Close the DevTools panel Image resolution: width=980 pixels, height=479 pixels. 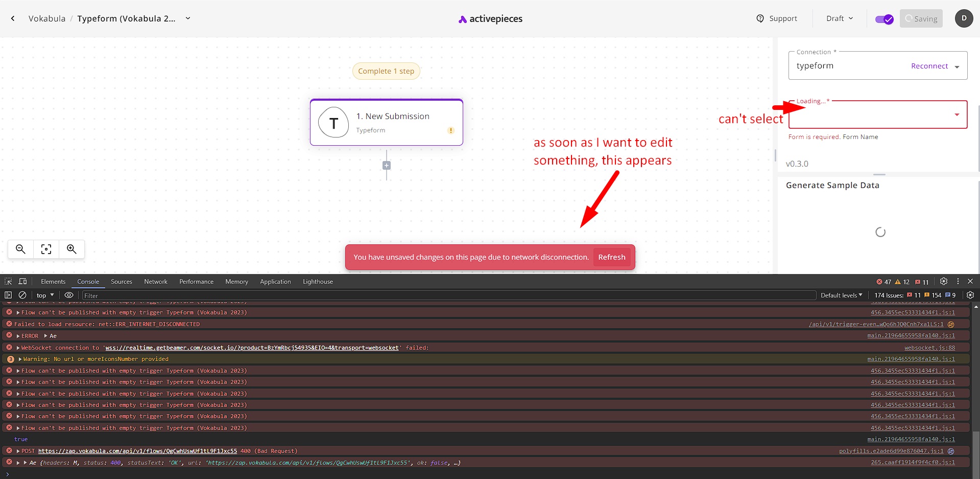(x=970, y=281)
